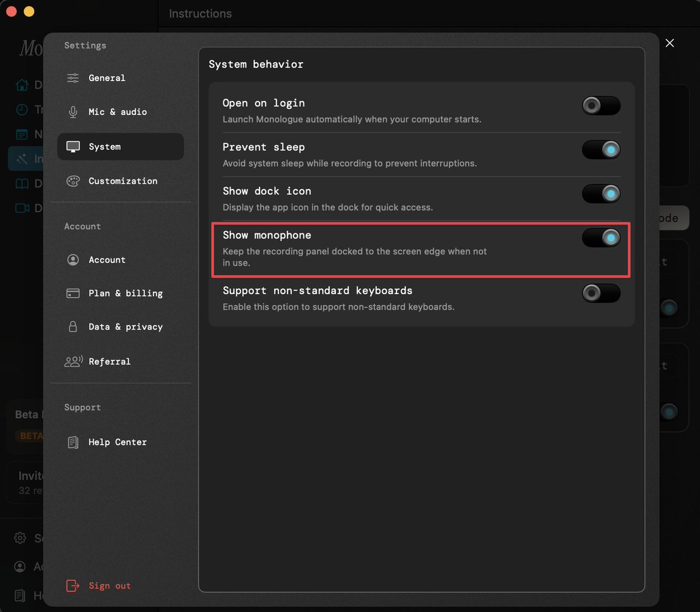Click the Support non-standard keyboards label
This screenshot has width=700, height=612.
click(317, 291)
